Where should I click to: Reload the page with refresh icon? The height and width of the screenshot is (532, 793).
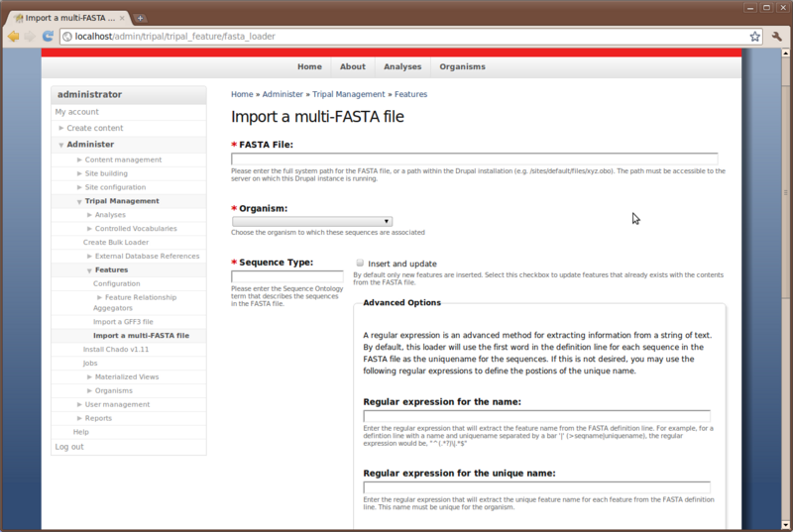click(48, 37)
